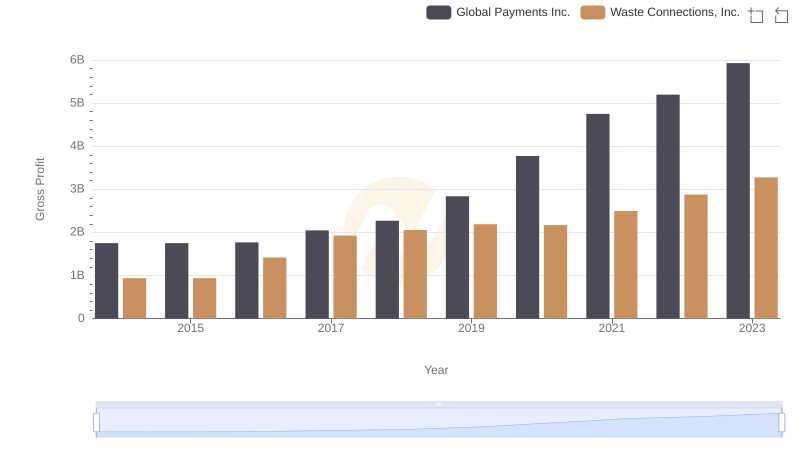
Task: Click the 1B y-axis label
Action: [x=77, y=275]
